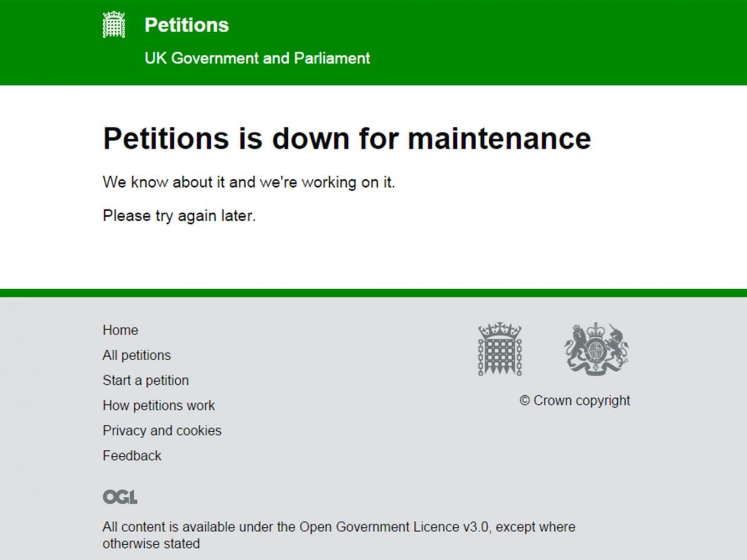
Task: Open the All petitions link
Action: click(x=137, y=355)
